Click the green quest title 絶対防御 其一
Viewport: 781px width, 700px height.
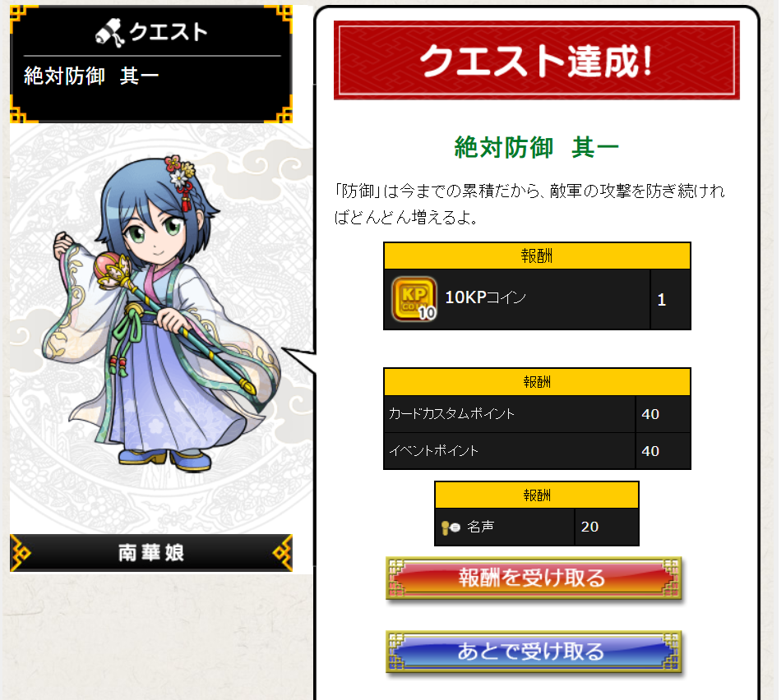537,147
